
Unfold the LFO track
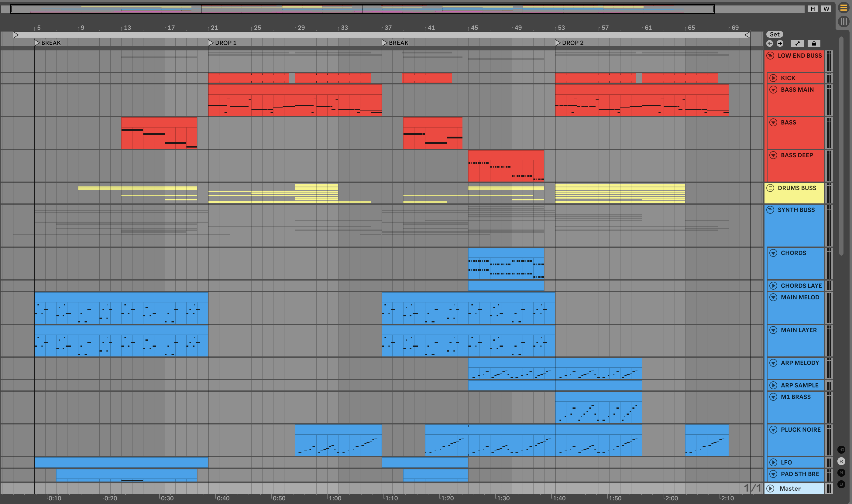pos(774,463)
